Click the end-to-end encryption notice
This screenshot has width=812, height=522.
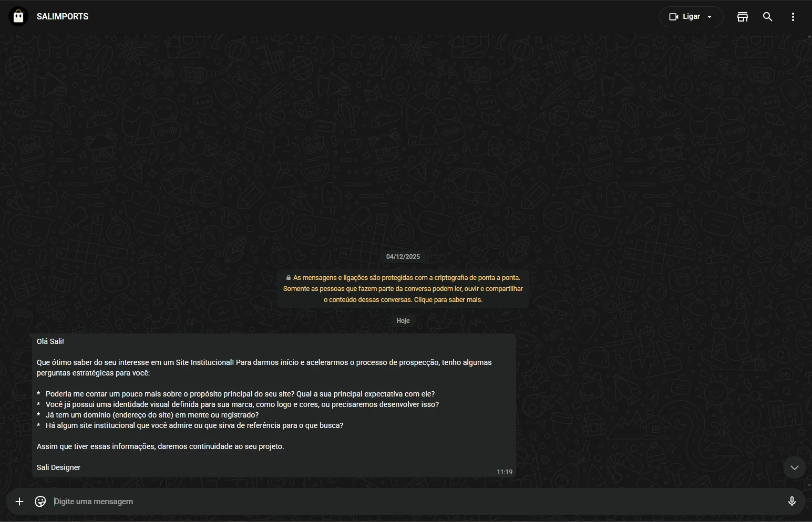pos(403,289)
